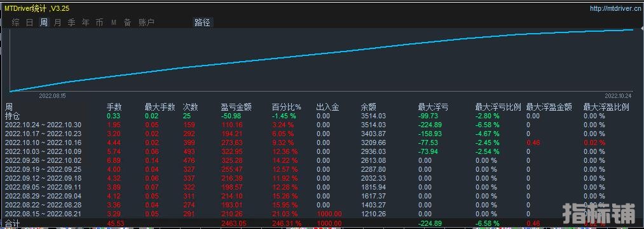Open the 月 monthly statistics tab
644x229 pixels.
[x=57, y=23]
